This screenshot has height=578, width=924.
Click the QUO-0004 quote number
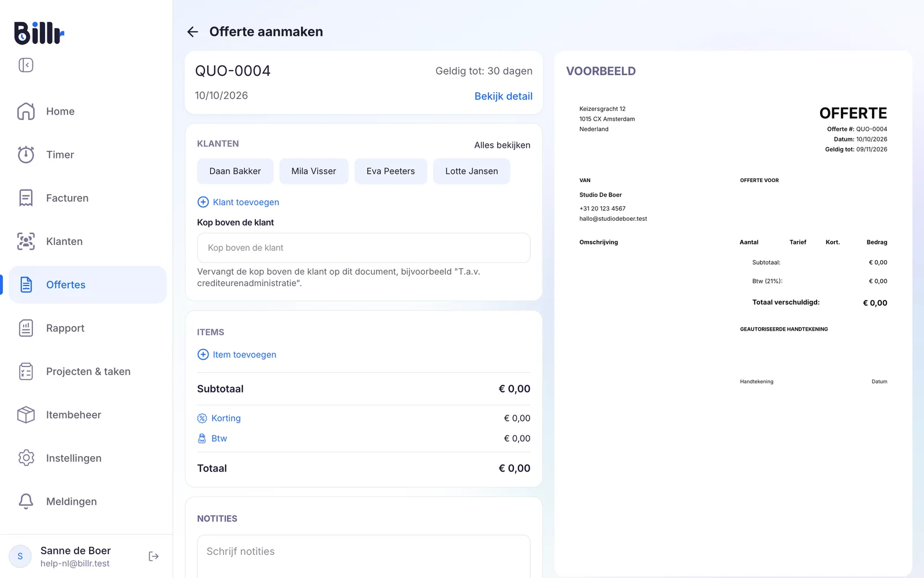point(233,71)
